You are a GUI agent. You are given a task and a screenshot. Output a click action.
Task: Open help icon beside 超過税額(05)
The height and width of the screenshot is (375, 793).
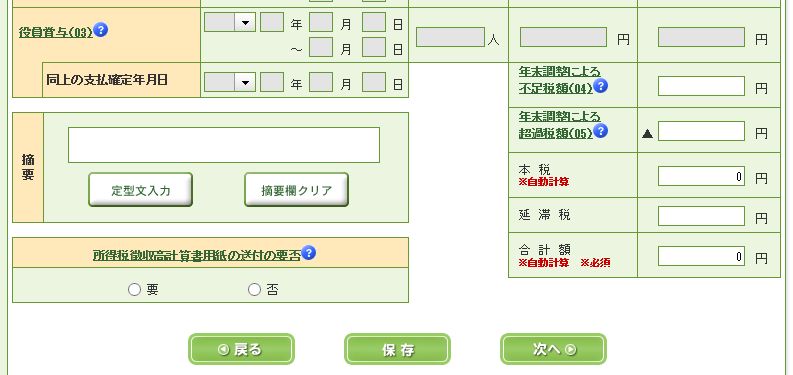(x=600, y=131)
